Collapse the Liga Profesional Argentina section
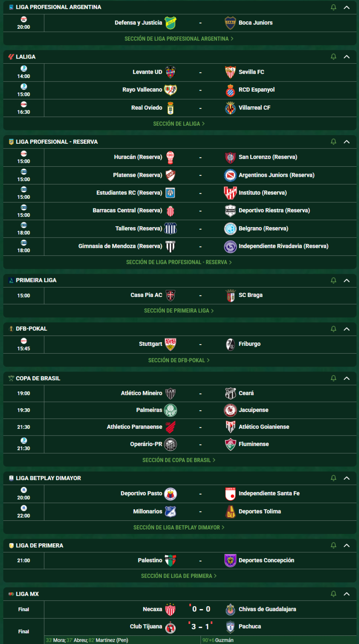The image size is (359, 644). [x=347, y=7]
